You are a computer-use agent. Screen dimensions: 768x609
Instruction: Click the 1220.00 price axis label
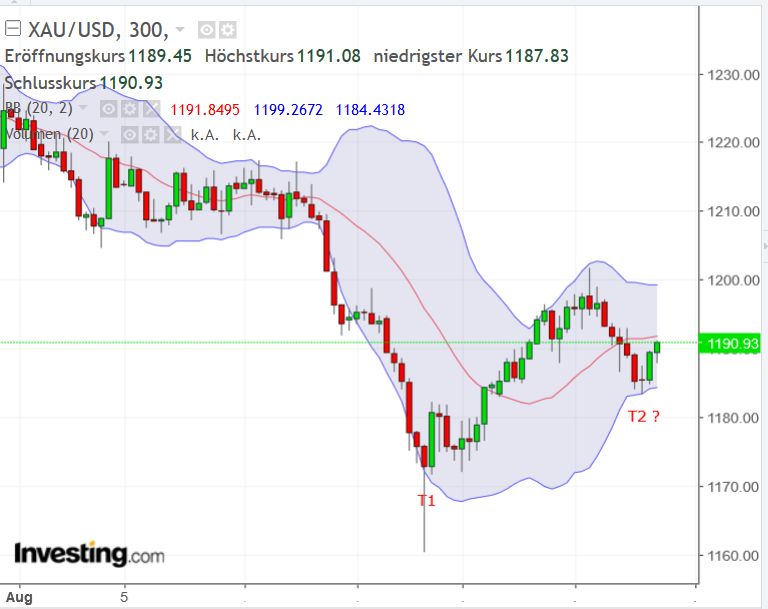point(733,143)
